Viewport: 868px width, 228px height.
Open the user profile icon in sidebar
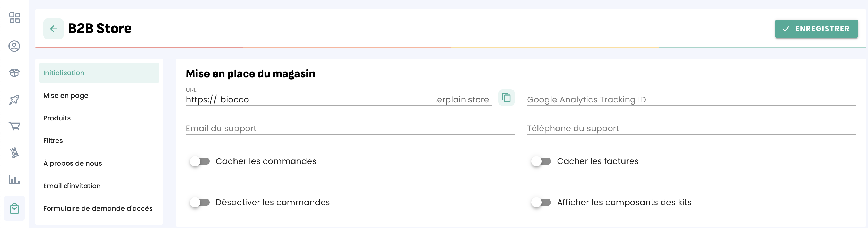click(14, 46)
